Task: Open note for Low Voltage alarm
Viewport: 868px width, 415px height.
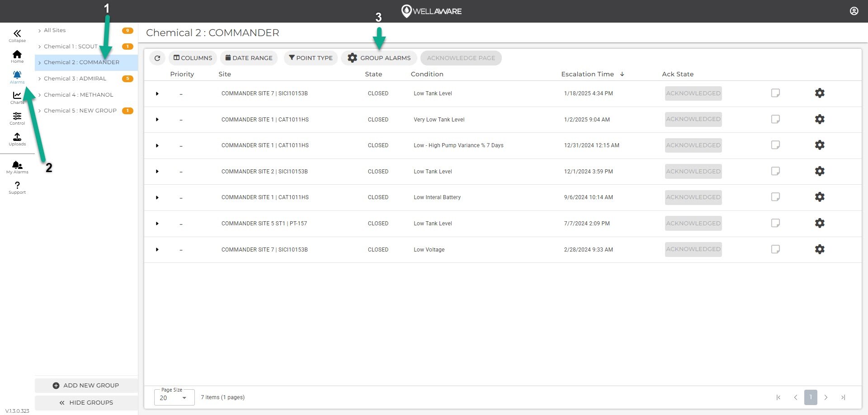Action: (x=775, y=249)
